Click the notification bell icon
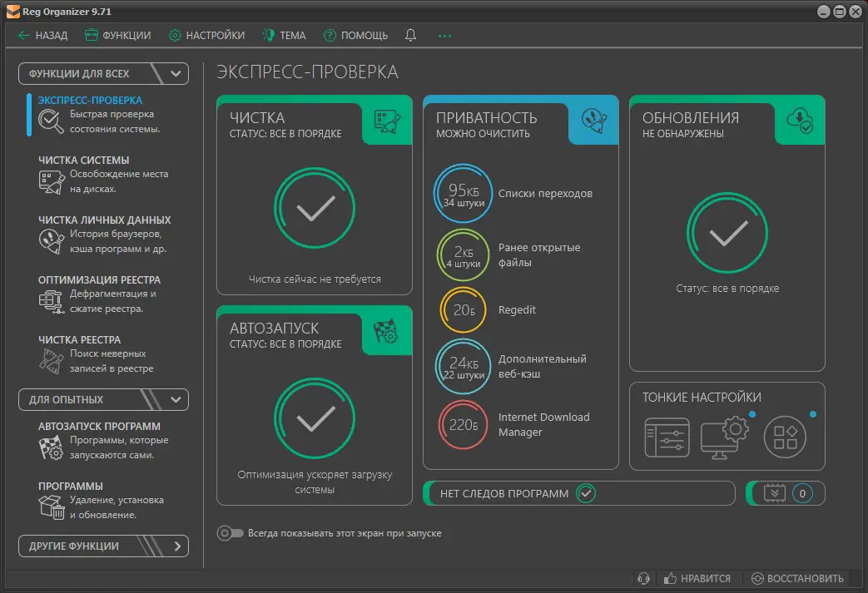The width and height of the screenshot is (868, 593). coord(410,36)
